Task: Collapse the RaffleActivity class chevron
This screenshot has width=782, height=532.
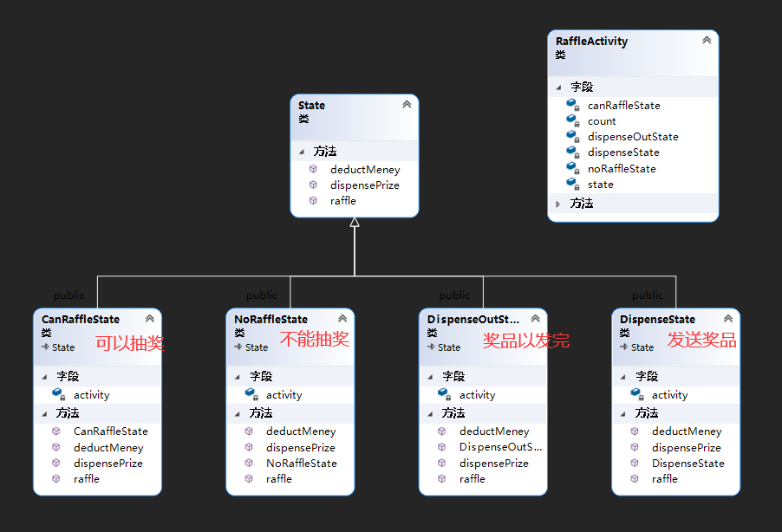Action: pos(707,40)
